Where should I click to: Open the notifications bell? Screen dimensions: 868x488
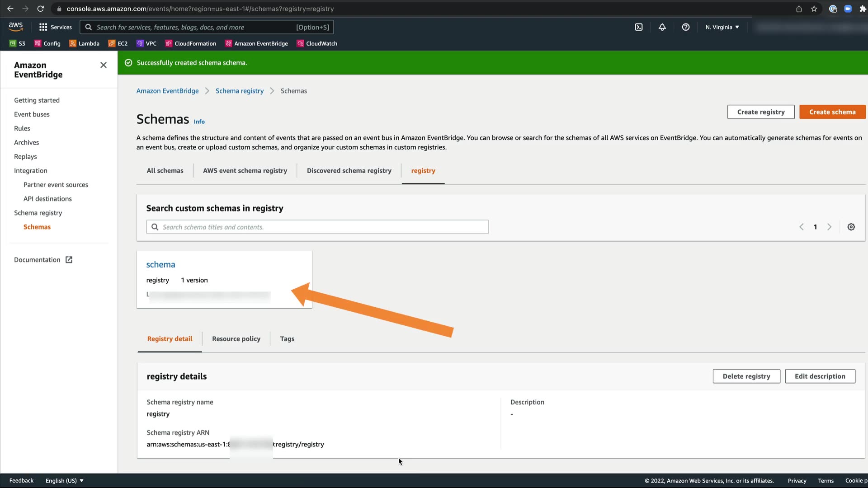662,27
